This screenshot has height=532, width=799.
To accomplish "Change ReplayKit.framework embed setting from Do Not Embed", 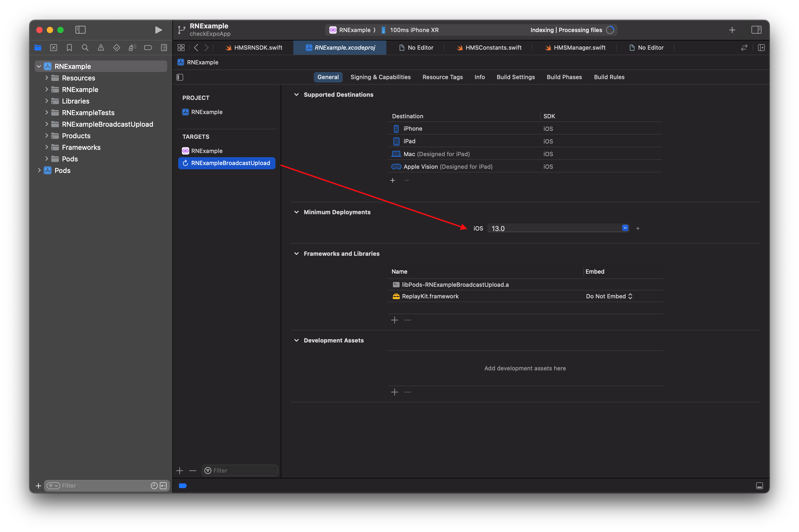I will (608, 296).
